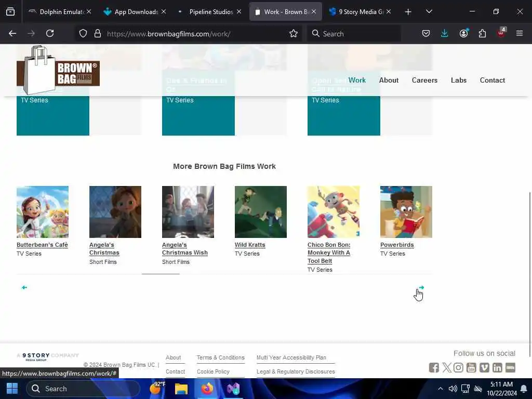Open footer Terms & Conditions link
Viewport: 532px width, 399px height.
point(220,357)
